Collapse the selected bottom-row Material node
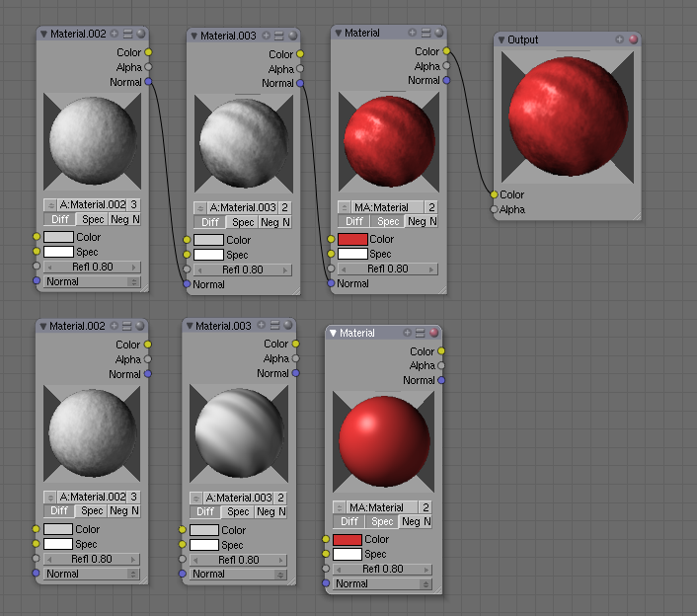Screen dimensions: 697x616 333,334
